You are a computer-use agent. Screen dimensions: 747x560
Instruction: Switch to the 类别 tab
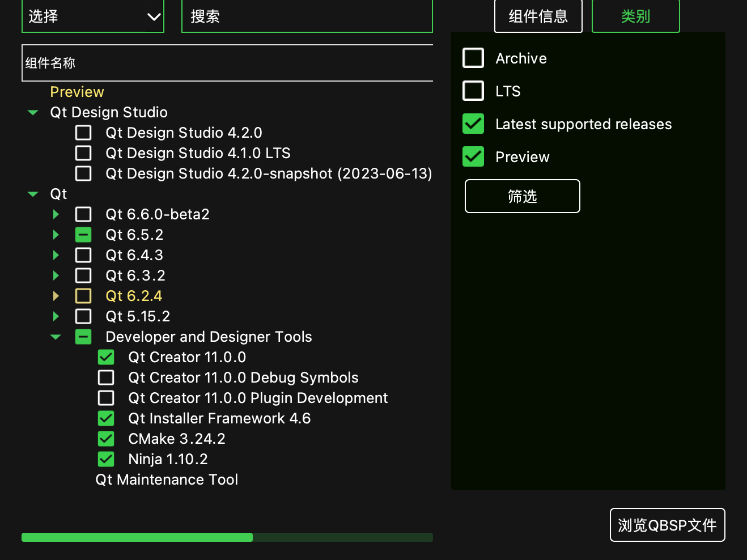coord(635,16)
